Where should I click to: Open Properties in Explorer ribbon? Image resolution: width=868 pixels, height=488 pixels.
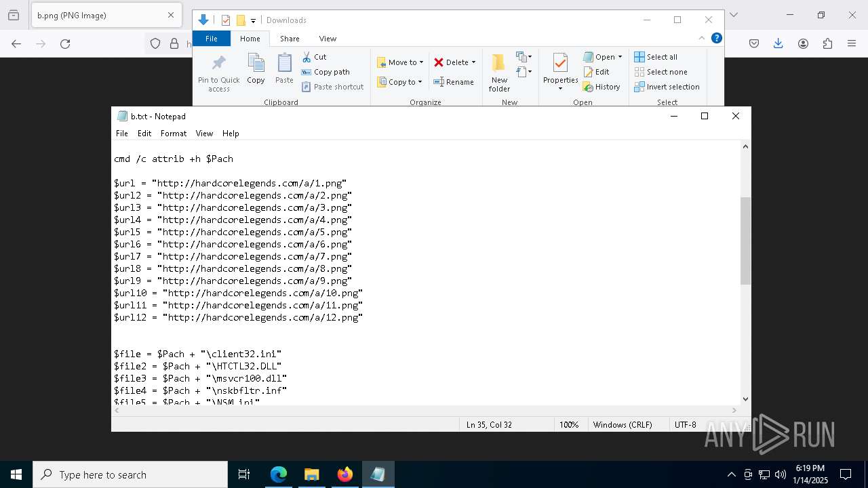tap(560, 73)
